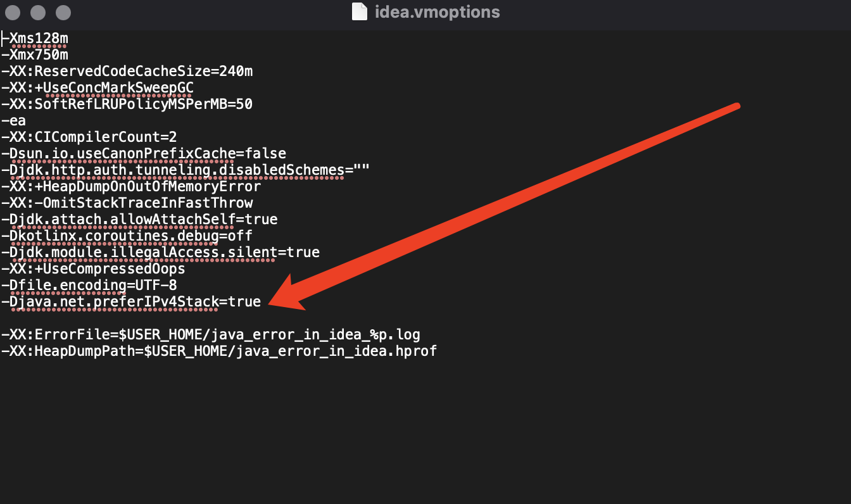Screen dimensions: 851x504
Task: Click the HeapDumpPath line at the bottom
Action: pos(218,351)
